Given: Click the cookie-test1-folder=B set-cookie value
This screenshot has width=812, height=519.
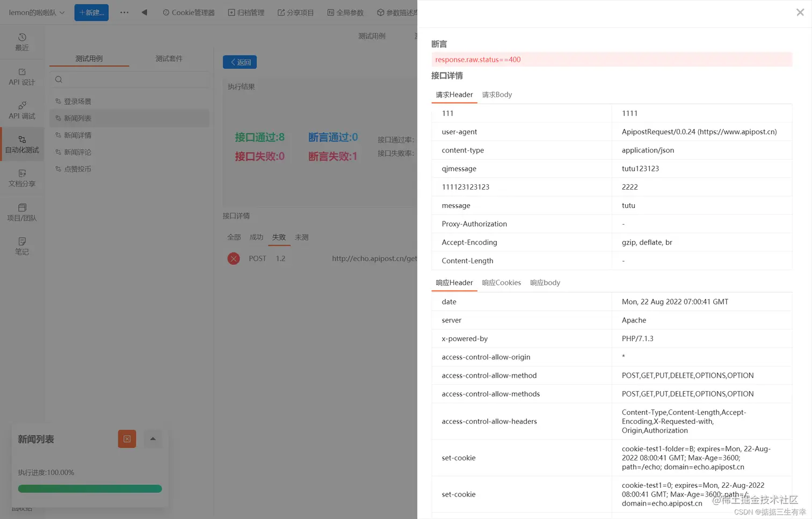Looking at the screenshot, I should click(697, 458).
